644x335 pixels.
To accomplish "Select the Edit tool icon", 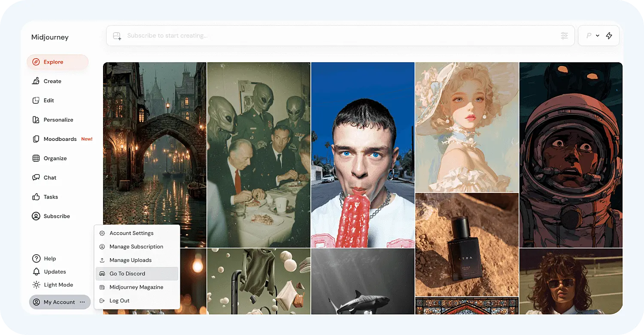I will [36, 100].
